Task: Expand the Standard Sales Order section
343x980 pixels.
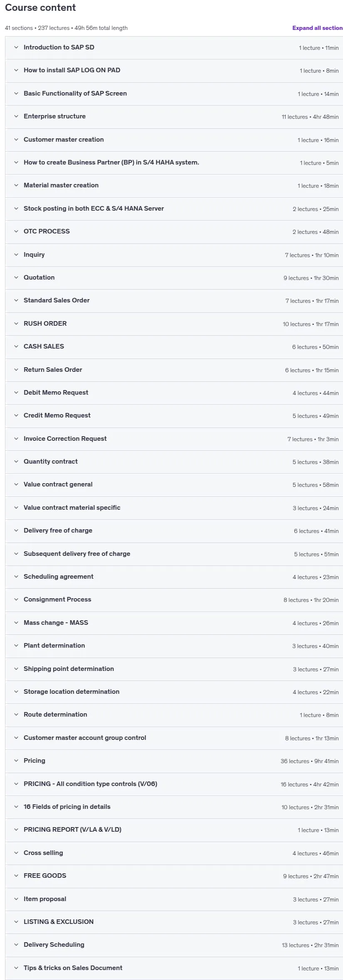Action: coord(174,300)
